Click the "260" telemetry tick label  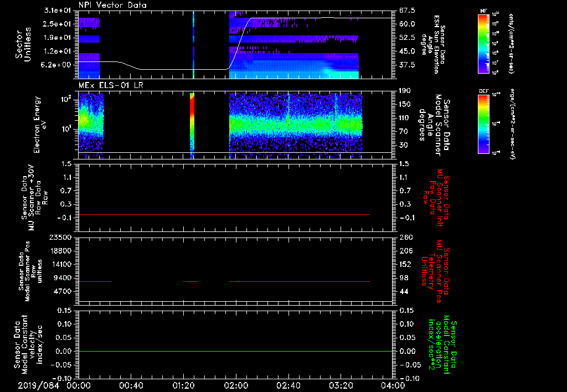(x=405, y=237)
